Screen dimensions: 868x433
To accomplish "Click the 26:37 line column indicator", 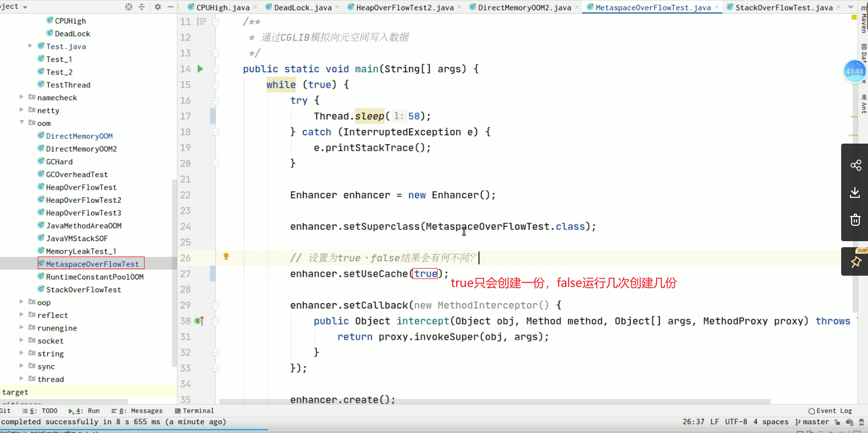I will tap(693, 421).
